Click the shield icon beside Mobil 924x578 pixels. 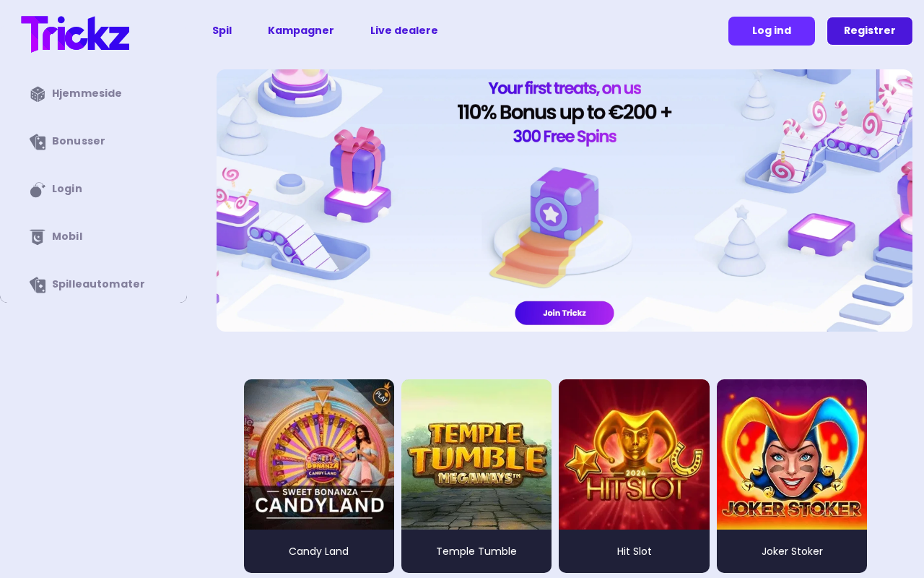point(38,237)
